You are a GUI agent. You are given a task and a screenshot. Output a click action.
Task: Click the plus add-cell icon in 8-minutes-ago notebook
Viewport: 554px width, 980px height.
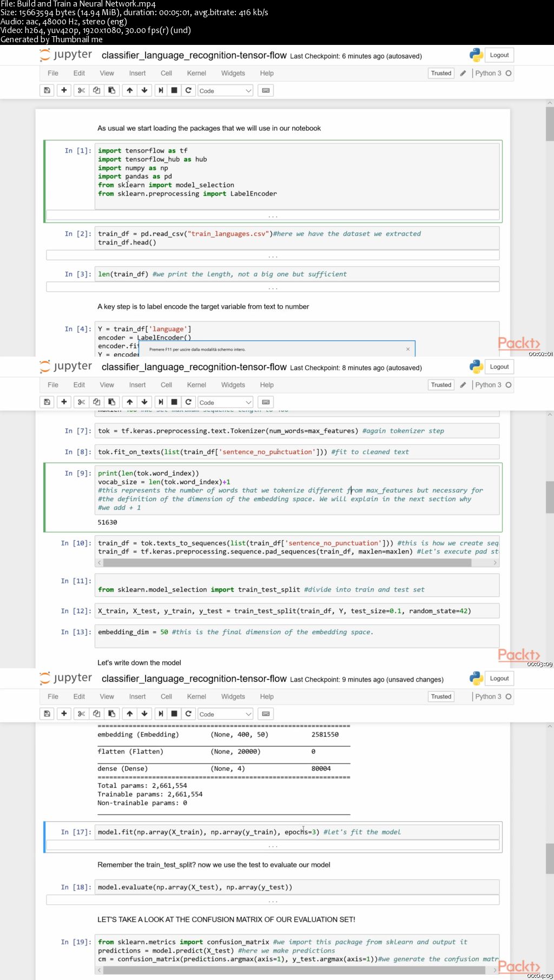[x=64, y=402]
